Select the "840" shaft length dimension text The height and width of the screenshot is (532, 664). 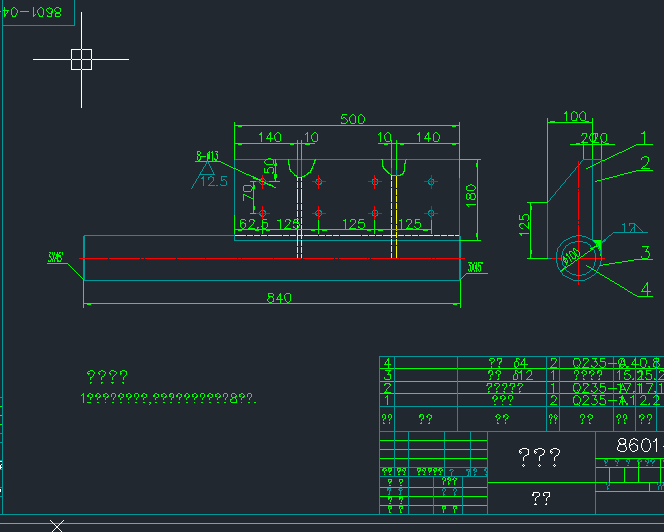point(279,298)
